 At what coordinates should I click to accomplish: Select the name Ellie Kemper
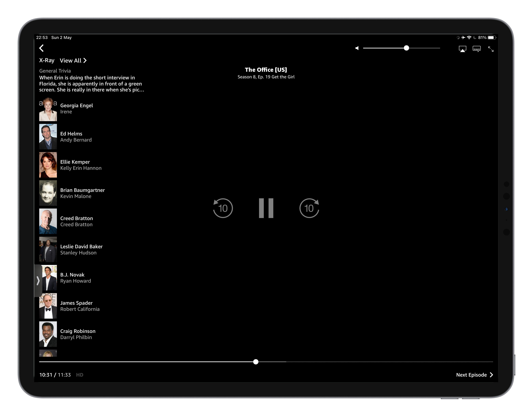[x=75, y=162]
